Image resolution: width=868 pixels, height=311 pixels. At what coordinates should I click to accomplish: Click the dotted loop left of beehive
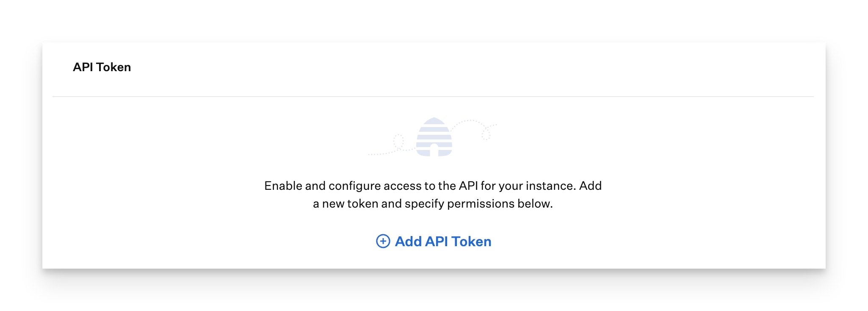pos(398,141)
